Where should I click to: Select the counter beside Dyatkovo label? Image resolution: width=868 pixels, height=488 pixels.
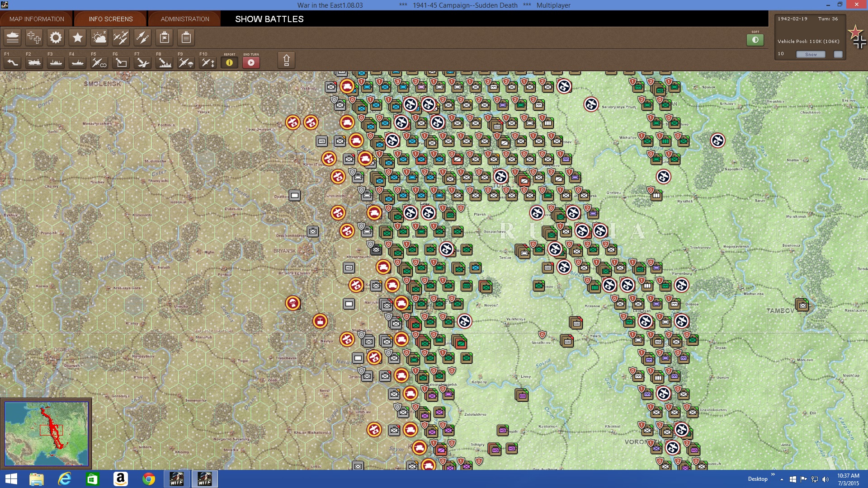point(295,196)
